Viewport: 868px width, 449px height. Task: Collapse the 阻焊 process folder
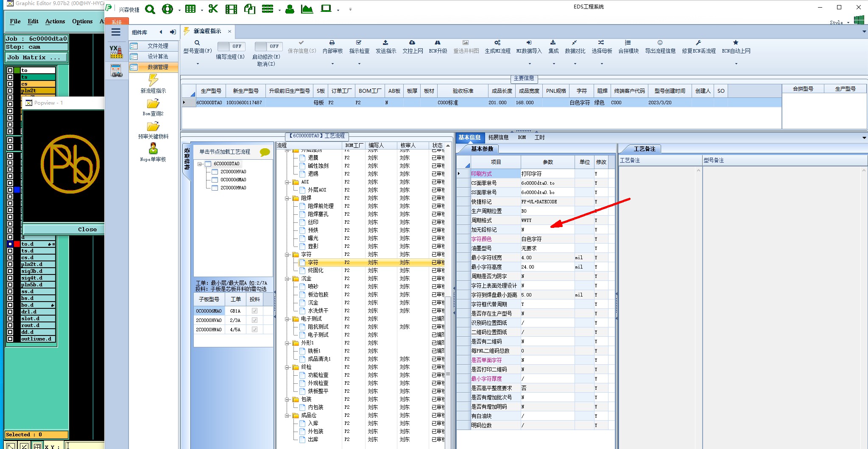(x=287, y=198)
